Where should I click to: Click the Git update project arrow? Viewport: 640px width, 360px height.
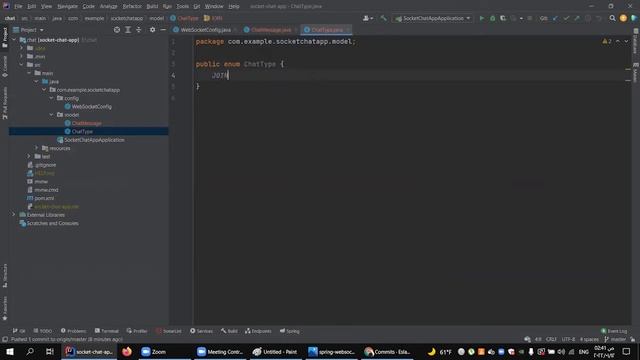pyautogui.click(x=555, y=18)
